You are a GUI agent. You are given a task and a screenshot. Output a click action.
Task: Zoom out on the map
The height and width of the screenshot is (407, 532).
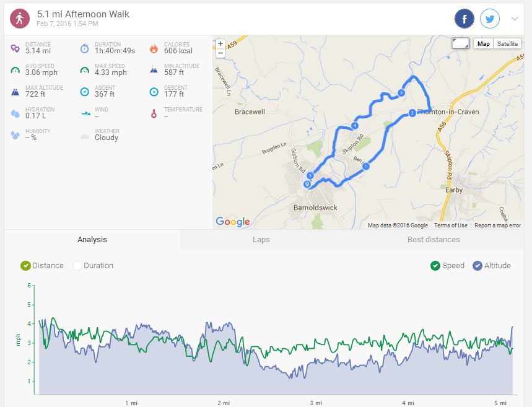tap(220, 53)
